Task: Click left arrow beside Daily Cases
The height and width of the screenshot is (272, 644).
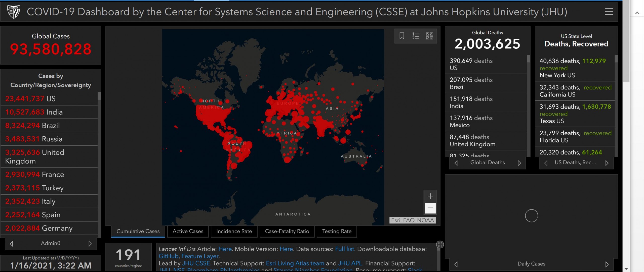Action: (x=456, y=264)
